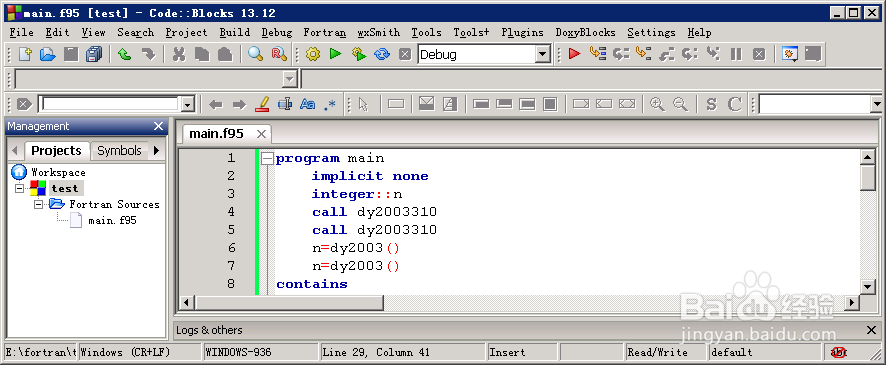Click the Redo arrow icon
Viewport: 886px width, 365px height.
(148, 54)
